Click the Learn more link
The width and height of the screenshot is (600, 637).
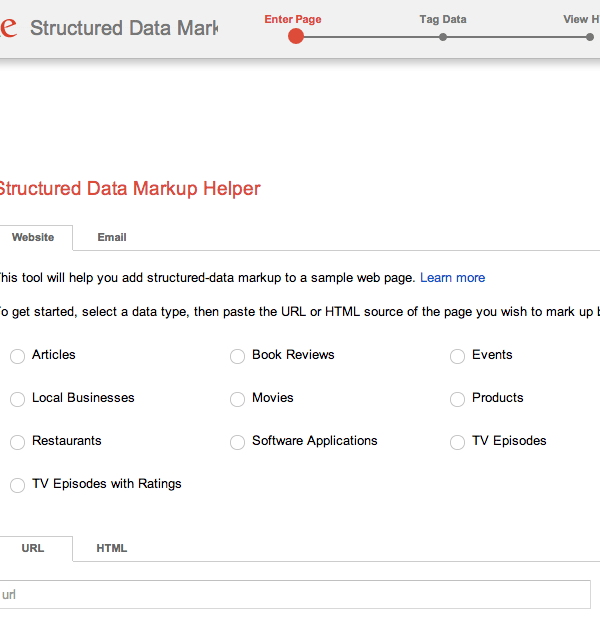click(453, 278)
